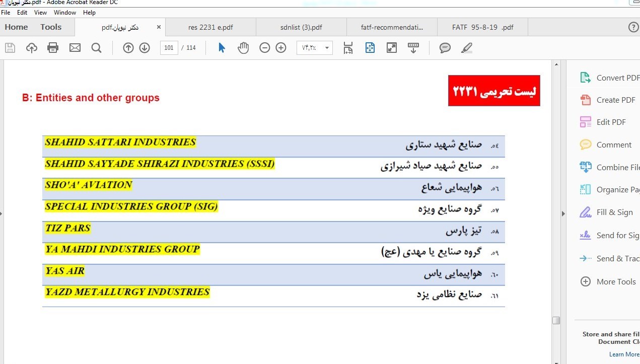This screenshot has width=640, height=364.
Task: Show More Tools in the pane
Action: tap(608, 281)
